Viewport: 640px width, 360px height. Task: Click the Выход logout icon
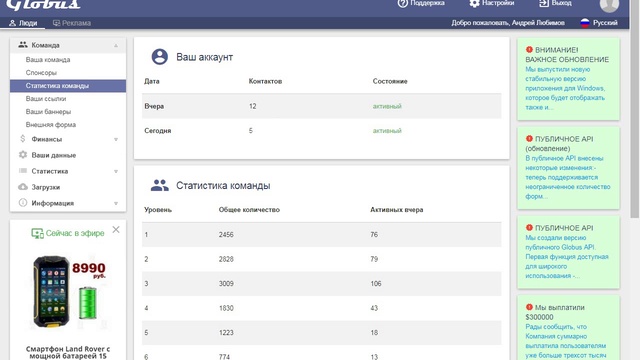point(544,3)
